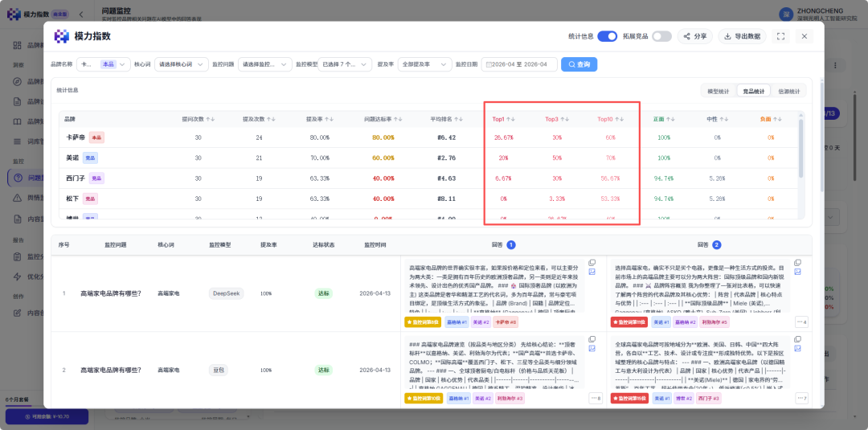
Task: Toggle the 统计信息 switch off
Action: pos(608,36)
